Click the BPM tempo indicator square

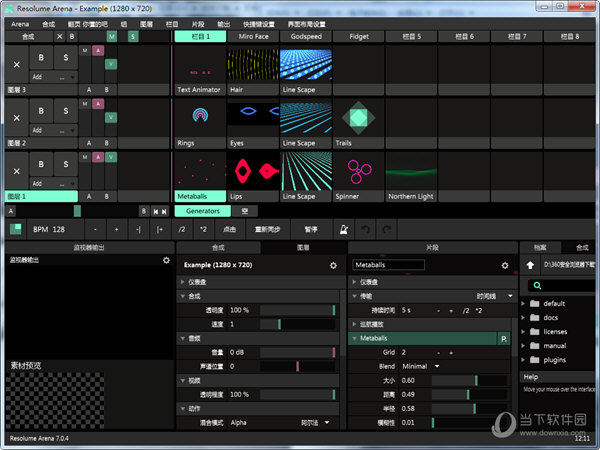15,229
